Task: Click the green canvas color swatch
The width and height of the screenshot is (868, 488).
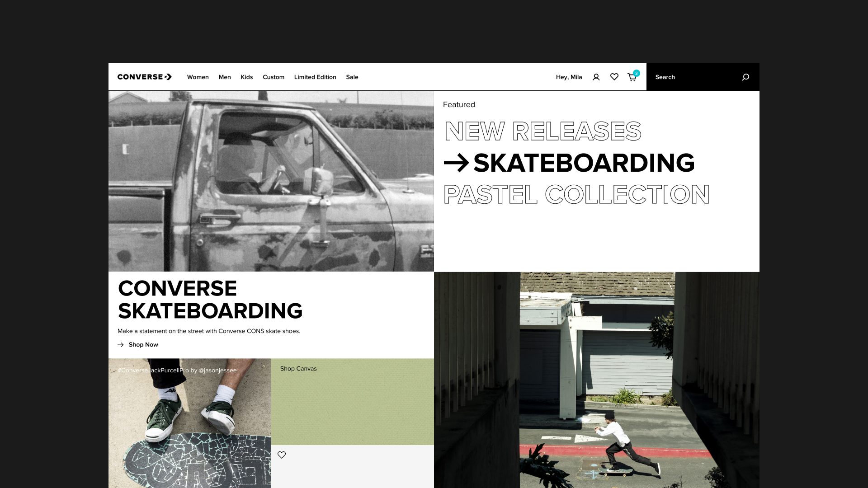Action: (x=353, y=402)
